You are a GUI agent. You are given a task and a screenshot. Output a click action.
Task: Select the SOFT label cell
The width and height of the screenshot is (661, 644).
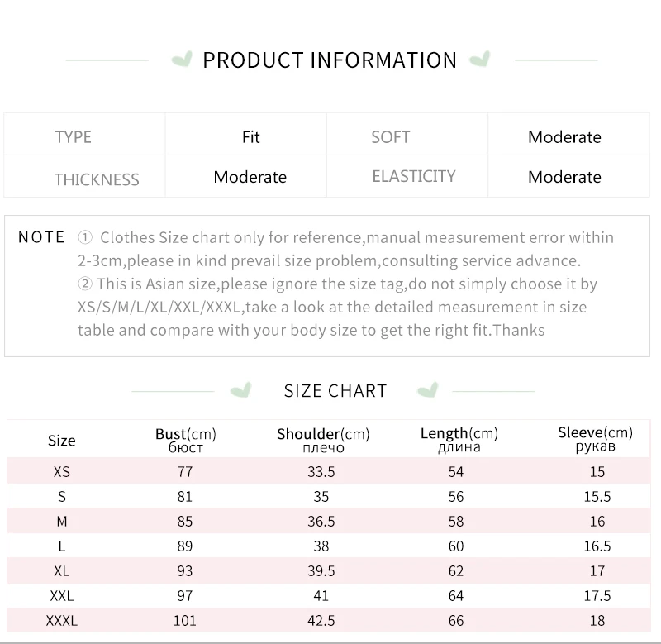[x=391, y=137]
